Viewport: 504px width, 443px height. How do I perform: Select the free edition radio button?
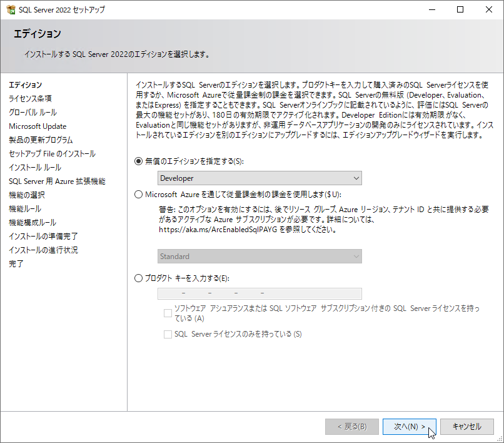pyautogui.click(x=139, y=161)
